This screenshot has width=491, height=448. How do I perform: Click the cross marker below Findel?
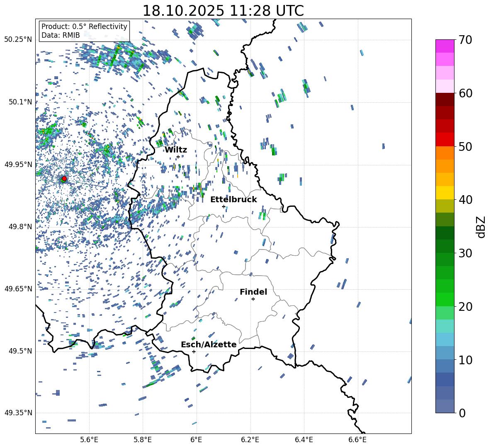click(x=253, y=299)
